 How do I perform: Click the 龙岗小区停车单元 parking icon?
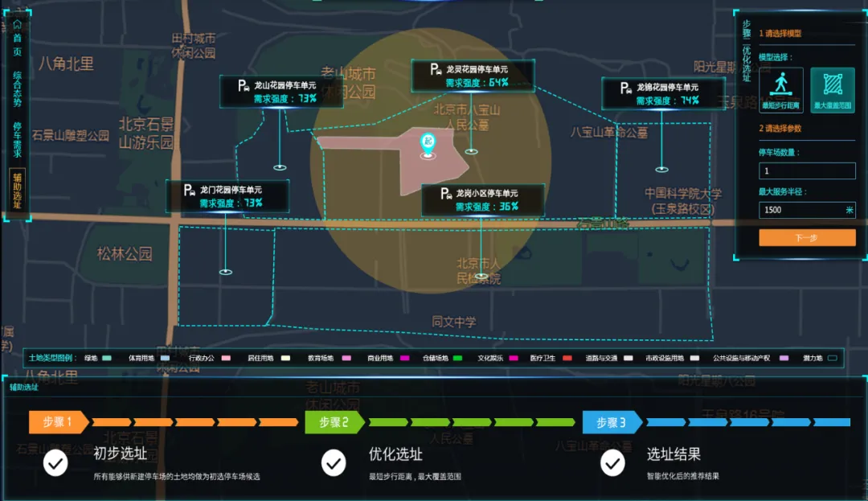click(x=444, y=194)
